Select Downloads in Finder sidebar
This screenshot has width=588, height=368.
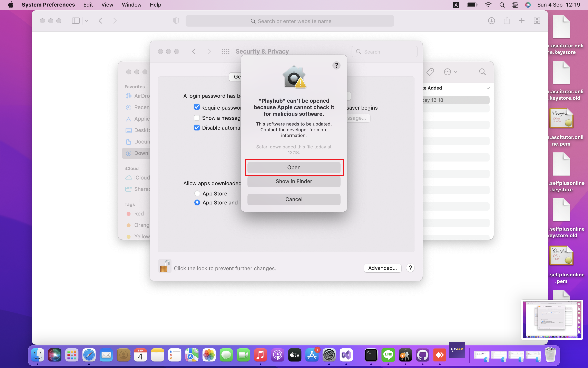coord(136,153)
